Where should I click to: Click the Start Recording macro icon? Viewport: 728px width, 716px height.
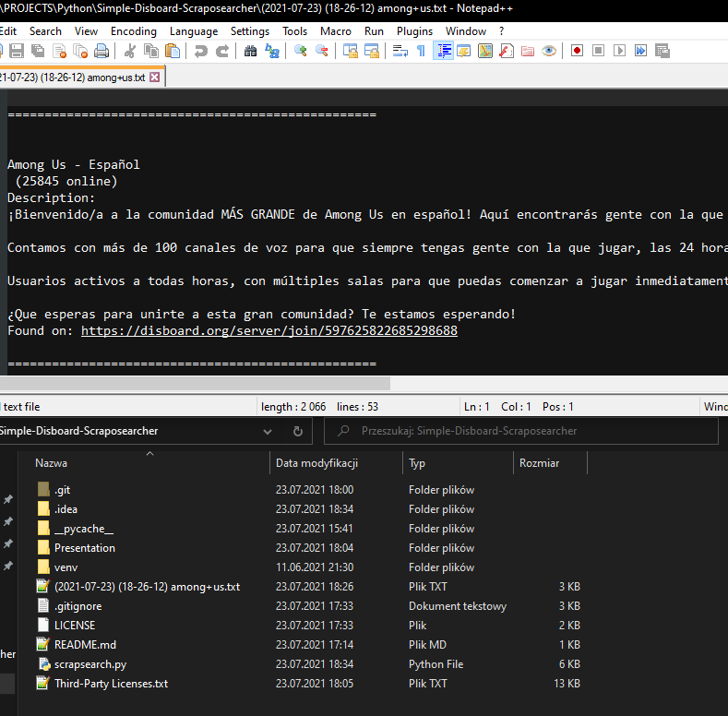(x=577, y=51)
